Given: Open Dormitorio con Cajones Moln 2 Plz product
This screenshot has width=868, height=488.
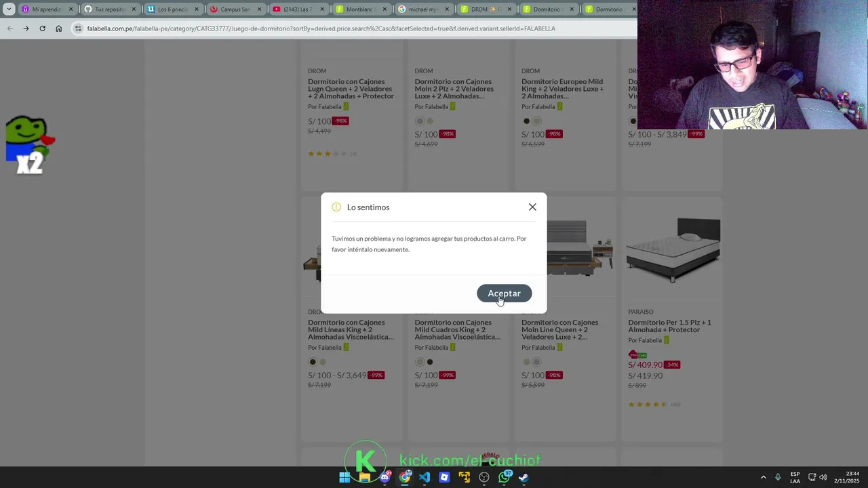Looking at the screenshot, I should coord(454,89).
